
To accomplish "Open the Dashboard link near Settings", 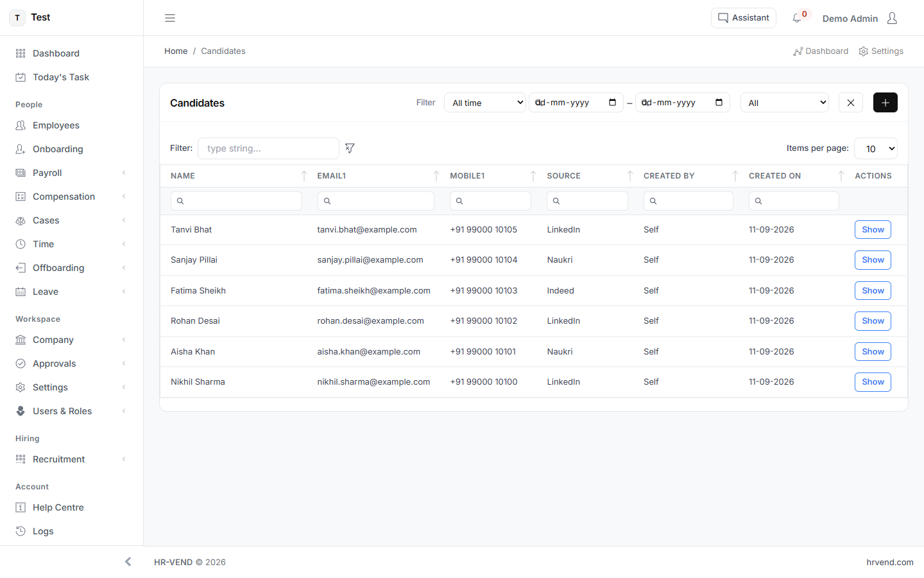I will 821,51.
